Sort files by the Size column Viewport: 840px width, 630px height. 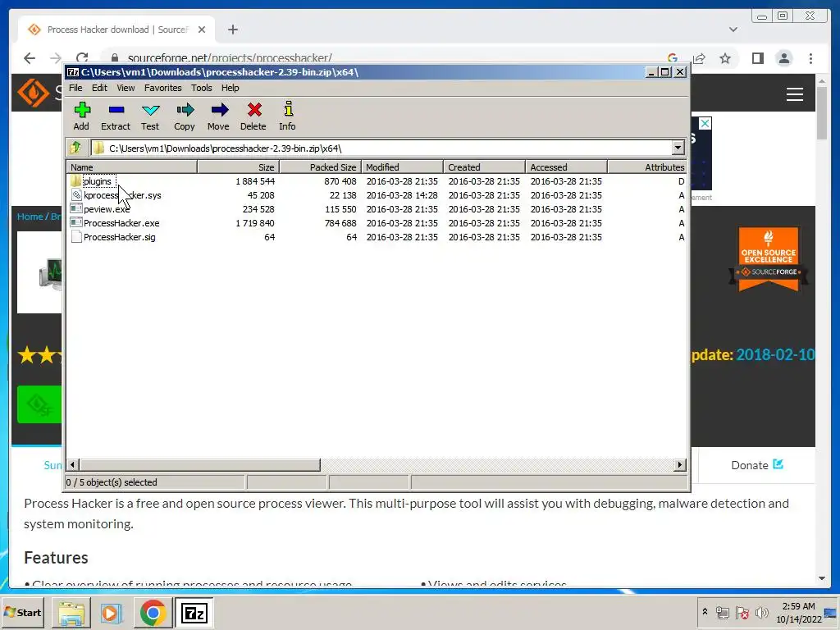(x=239, y=167)
